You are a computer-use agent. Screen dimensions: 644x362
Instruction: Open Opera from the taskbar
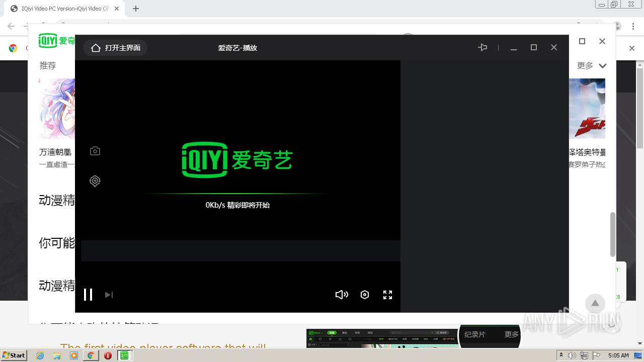(x=108, y=355)
